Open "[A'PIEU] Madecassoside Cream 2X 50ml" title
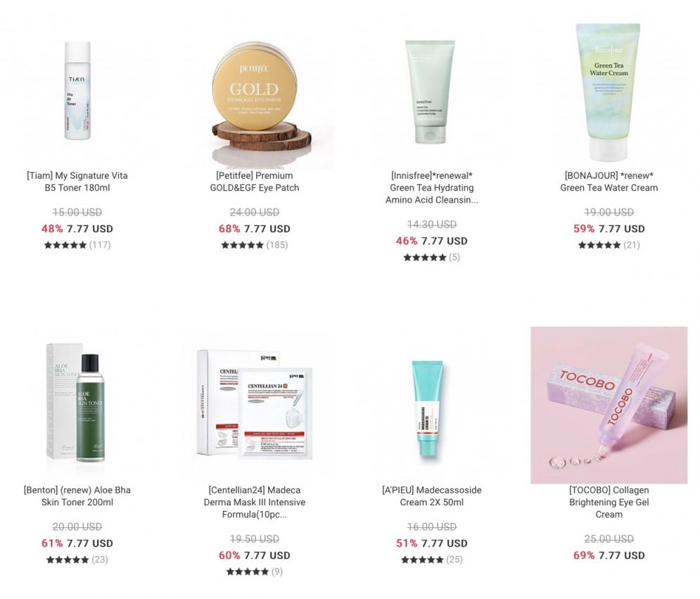Viewport: 700px width, 599px height. (x=432, y=496)
